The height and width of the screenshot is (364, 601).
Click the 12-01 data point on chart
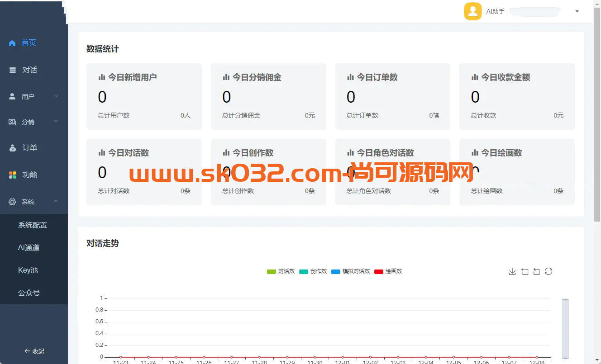(343, 357)
